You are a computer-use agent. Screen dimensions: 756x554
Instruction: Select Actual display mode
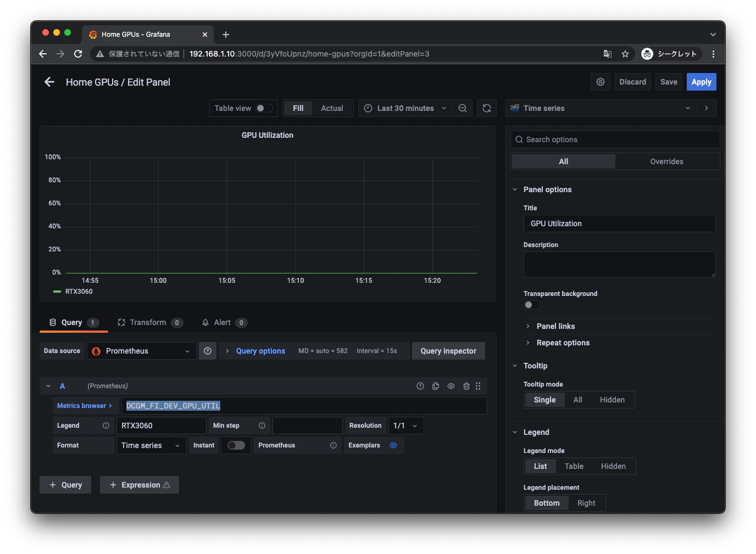(332, 108)
